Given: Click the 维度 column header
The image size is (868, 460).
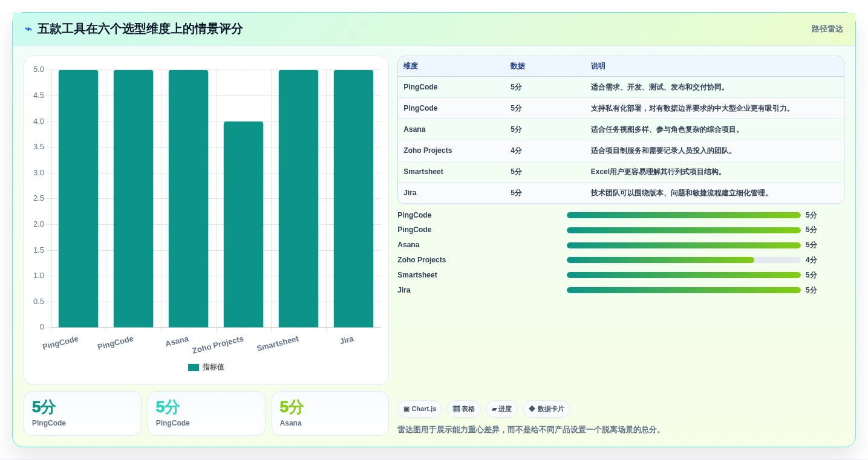Looking at the screenshot, I should click(411, 66).
